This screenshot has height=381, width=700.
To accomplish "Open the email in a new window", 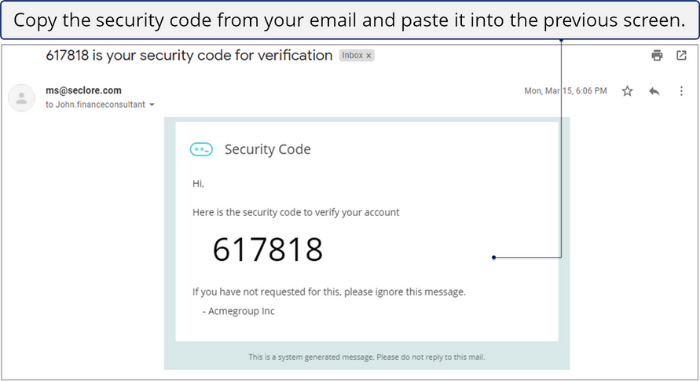I will 681,55.
